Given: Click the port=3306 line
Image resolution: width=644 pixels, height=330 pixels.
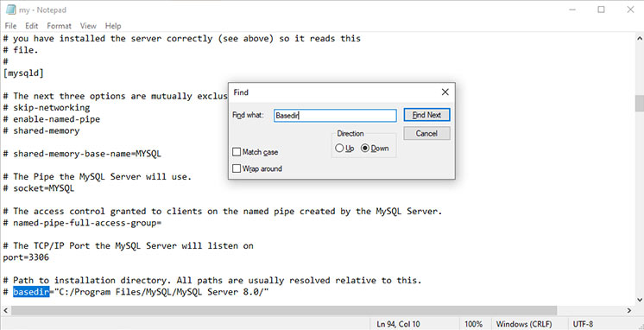Looking at the screenshot, I should [x=26, y=257].
